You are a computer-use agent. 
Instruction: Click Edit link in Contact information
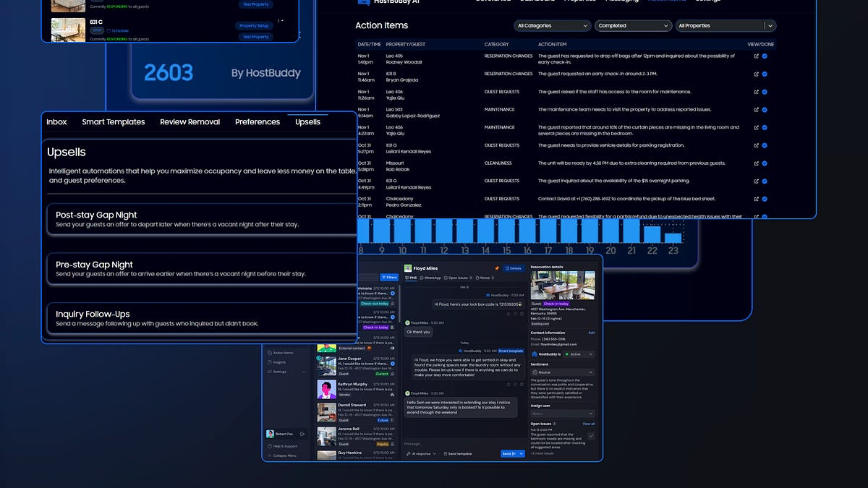(x=592, y=333)
